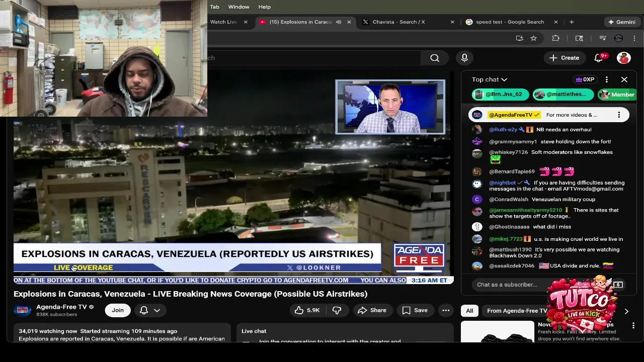Switch to Chavista - Search / X tab

(x=408, y=22)
